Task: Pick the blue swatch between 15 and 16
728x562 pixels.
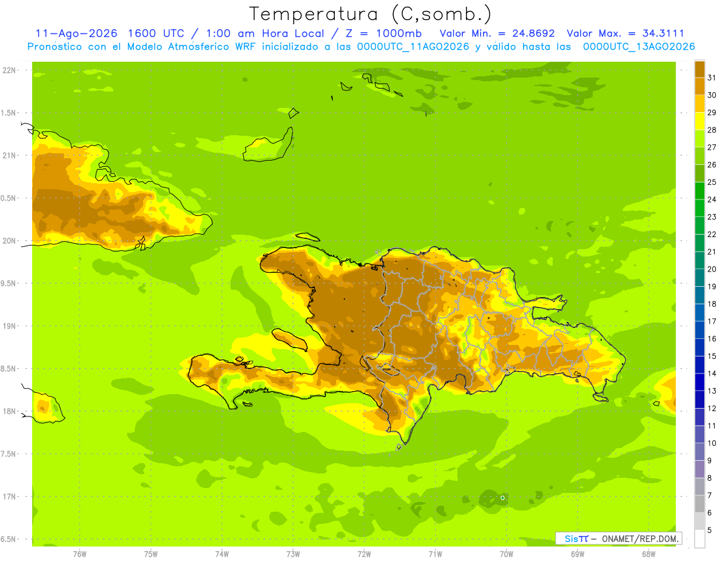Action: point(699,347)
